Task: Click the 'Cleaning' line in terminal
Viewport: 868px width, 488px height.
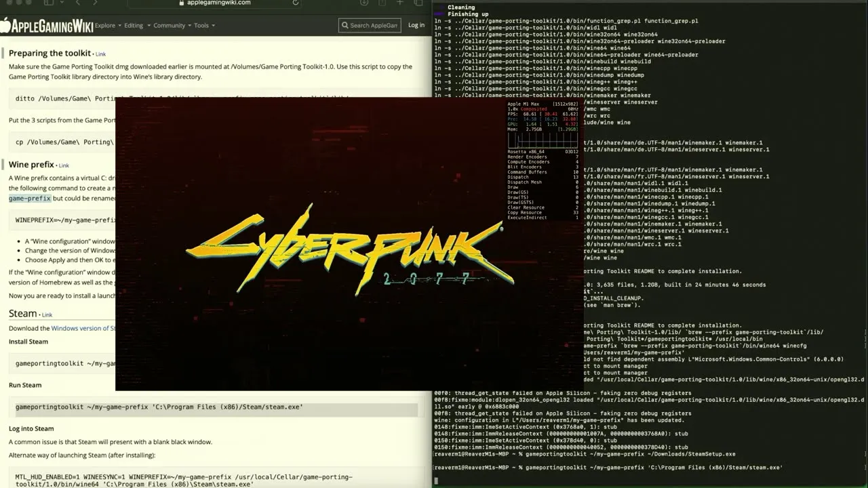Action: point(461,7)
